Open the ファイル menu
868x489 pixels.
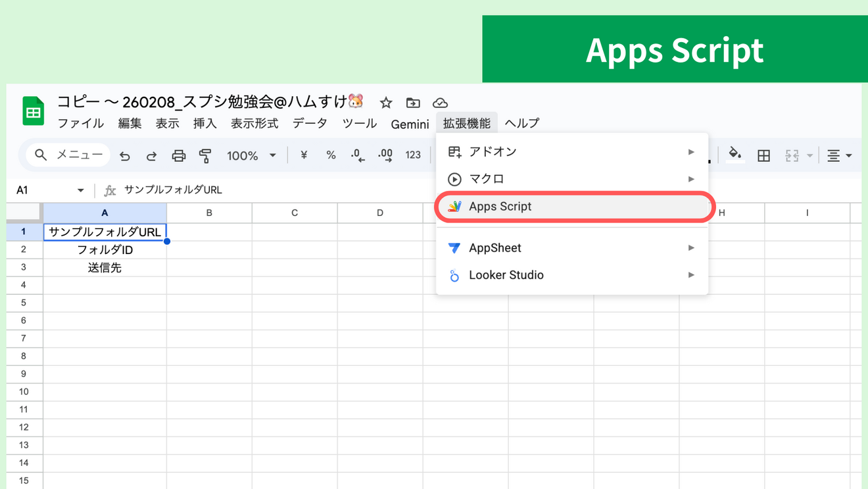coord(80,124)
